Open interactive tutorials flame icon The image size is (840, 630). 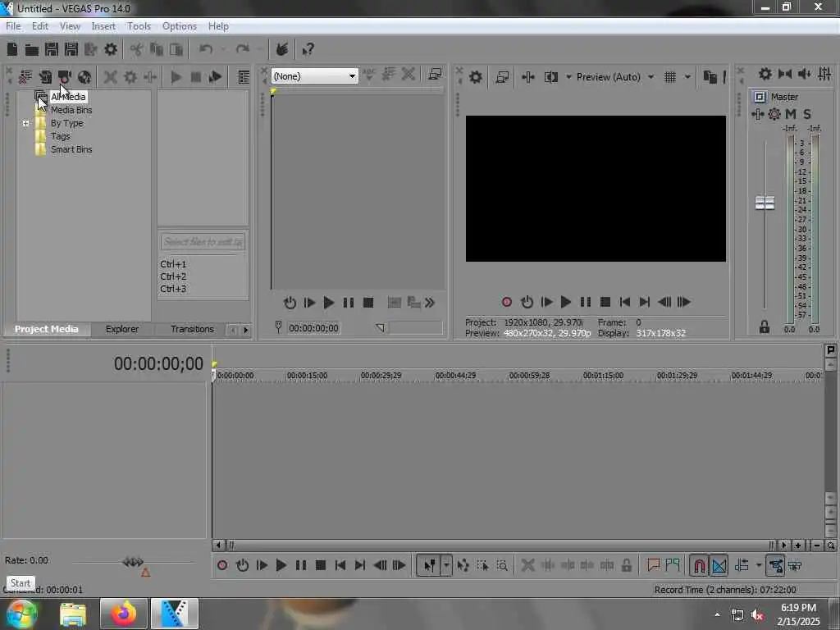282,49
